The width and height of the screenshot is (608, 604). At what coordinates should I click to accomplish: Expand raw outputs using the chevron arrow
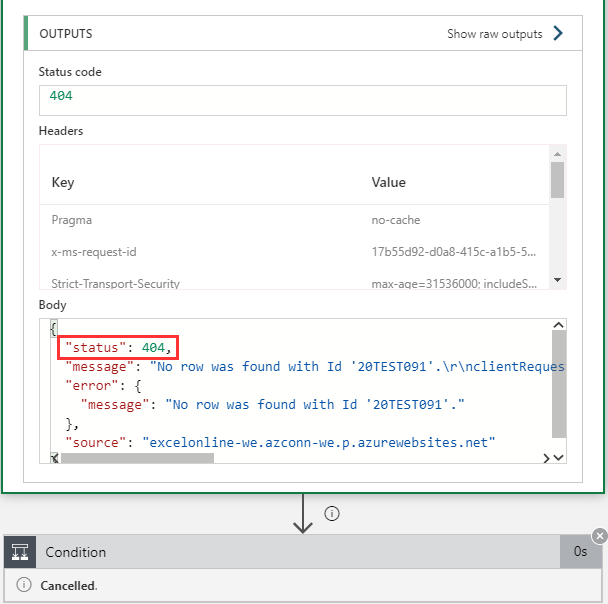tap(558, 33)
